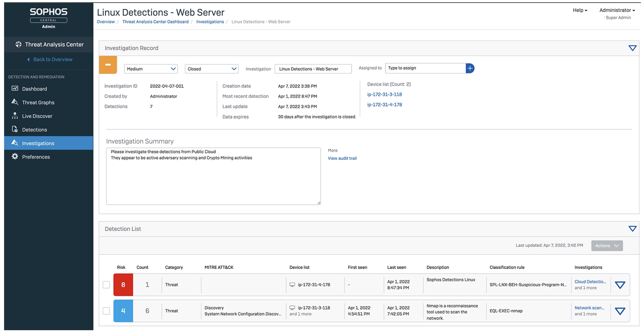Open device ip-172-31-4-178 in Device list
The image size is (644, 336).
385,105
